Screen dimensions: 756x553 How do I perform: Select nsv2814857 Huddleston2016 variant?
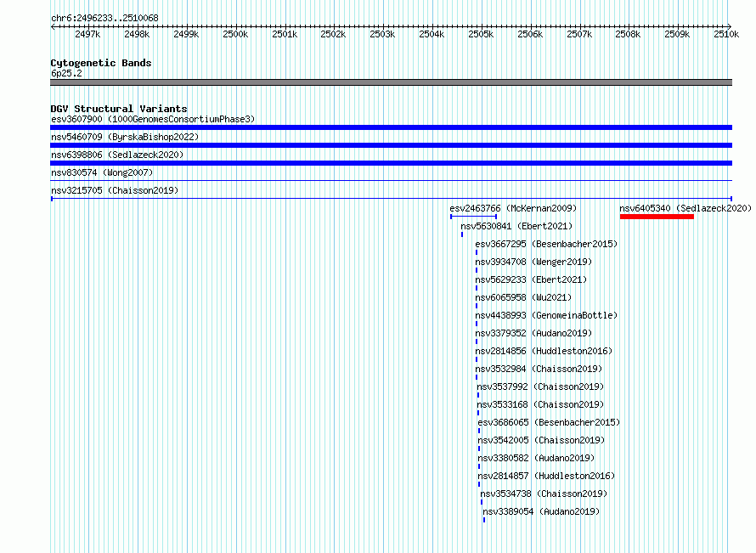546,476
